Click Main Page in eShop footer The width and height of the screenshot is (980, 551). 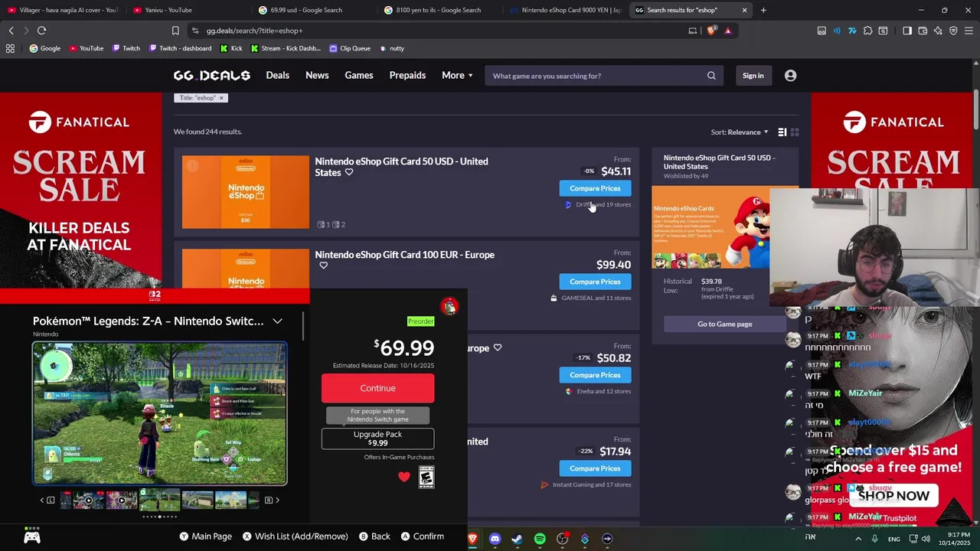[x=206, y=536]
